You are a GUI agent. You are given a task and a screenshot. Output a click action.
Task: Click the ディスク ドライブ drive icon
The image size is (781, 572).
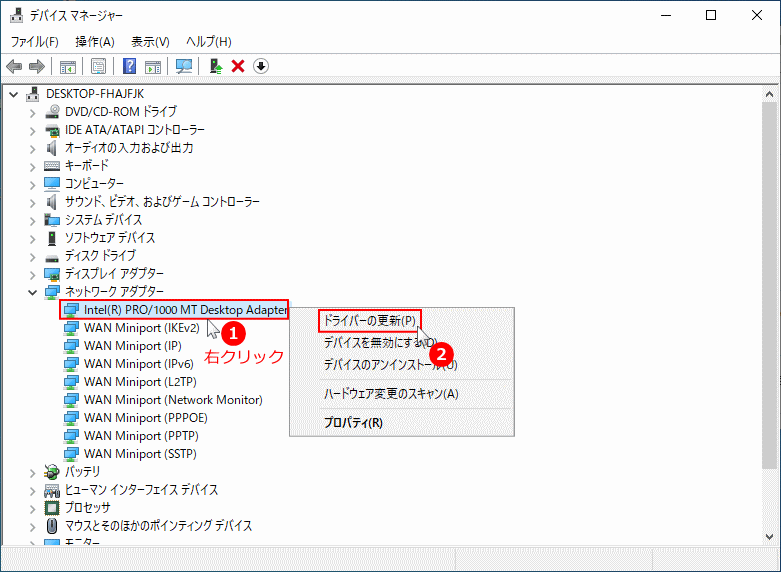pyautogui.click(x=52, y=257)
